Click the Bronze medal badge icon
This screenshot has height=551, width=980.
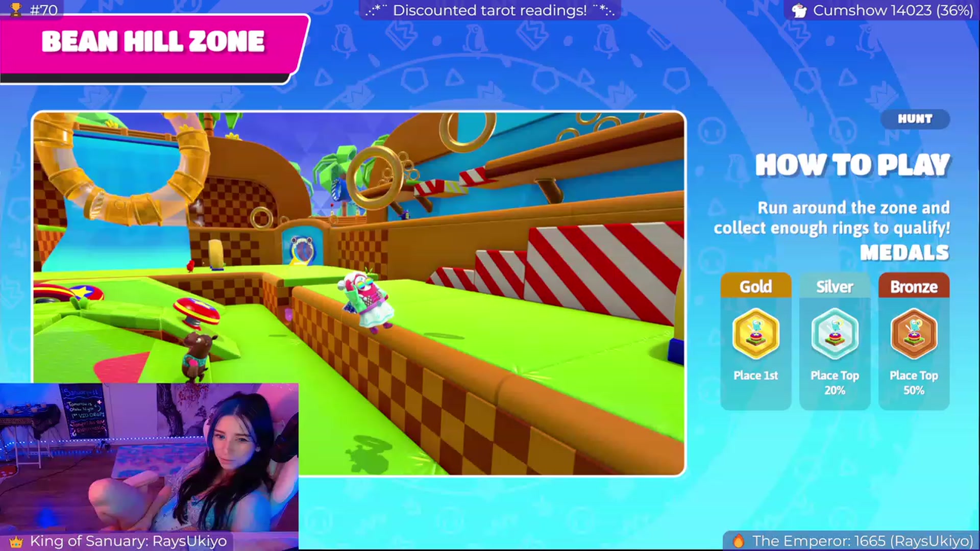coord(914,334)
